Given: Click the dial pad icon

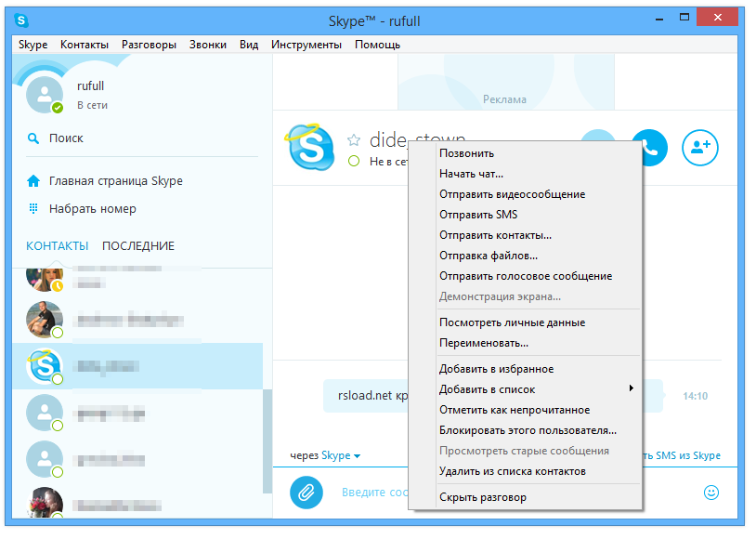Looking at the screenshot, I should click(33, 209).
